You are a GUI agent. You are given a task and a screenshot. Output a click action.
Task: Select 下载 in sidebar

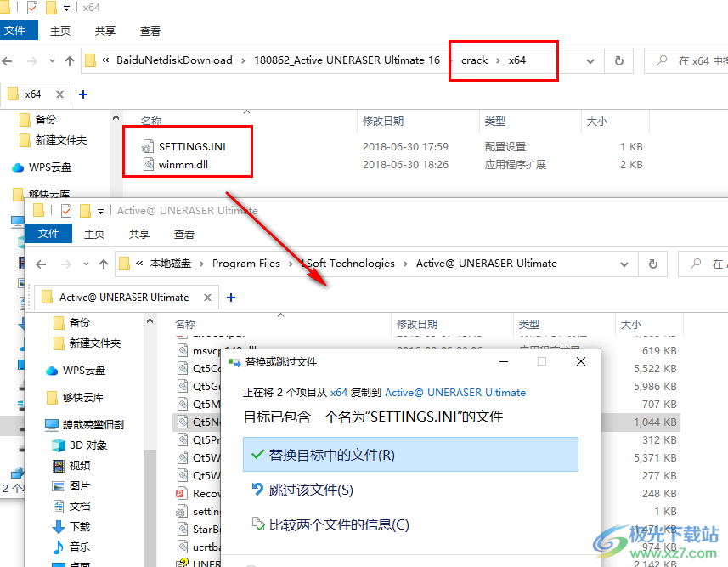coord(71,527)
